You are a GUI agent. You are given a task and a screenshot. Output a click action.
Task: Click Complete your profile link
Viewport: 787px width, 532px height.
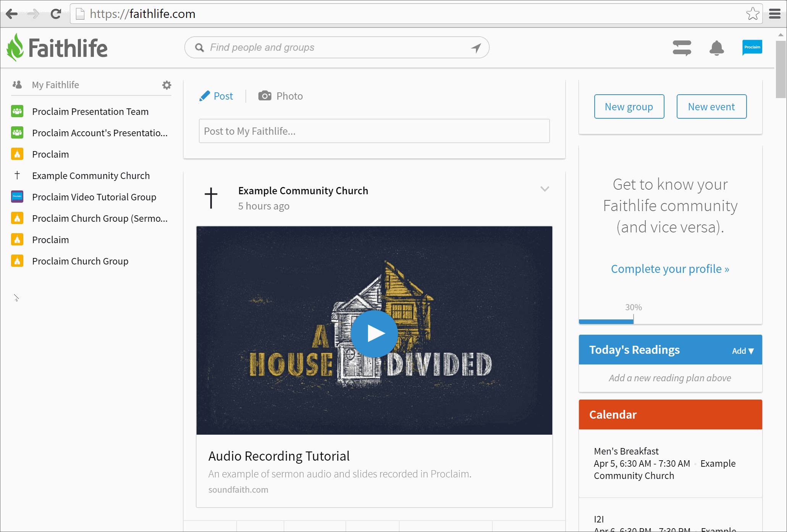[x=670, y=269]
